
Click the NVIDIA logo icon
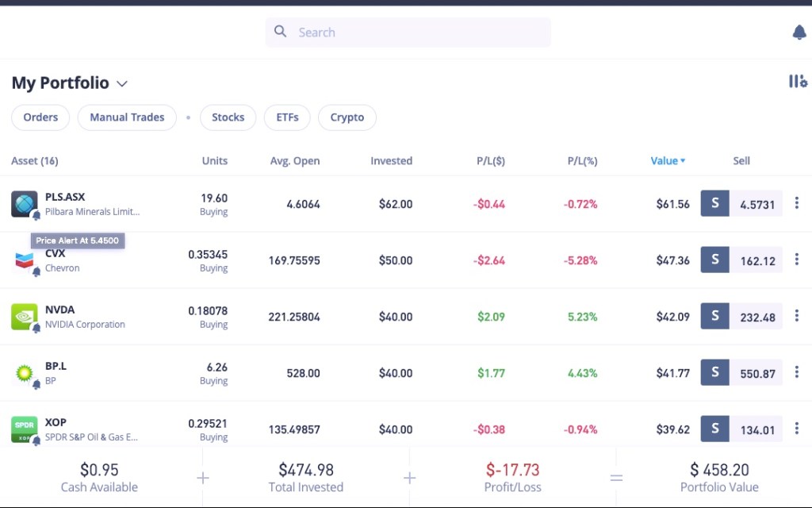point(24,316)
